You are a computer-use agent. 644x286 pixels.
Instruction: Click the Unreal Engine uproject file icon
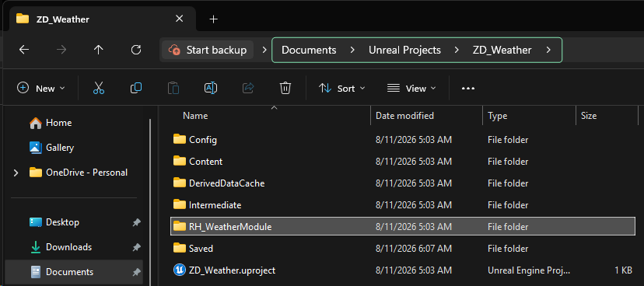coord(180,270)
